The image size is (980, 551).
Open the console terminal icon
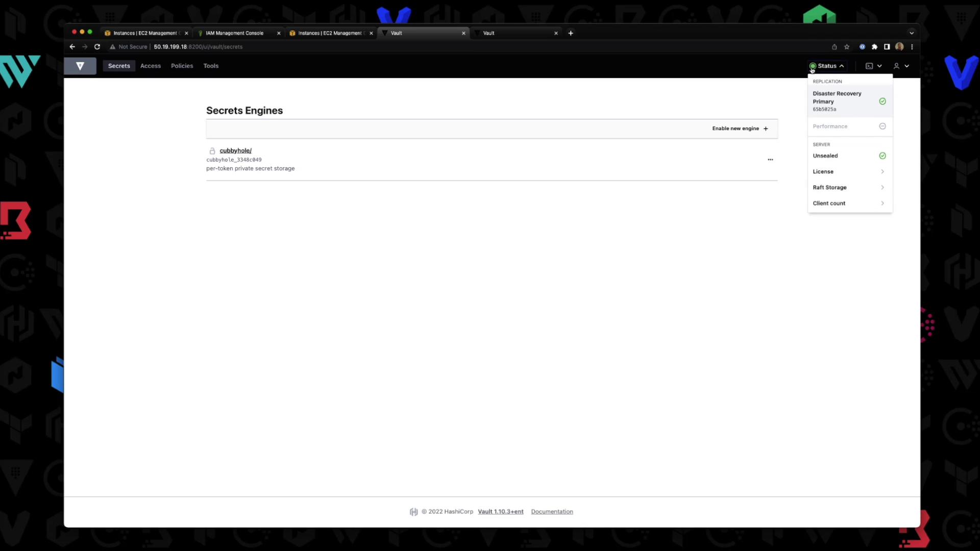pyautogui.click(x=869, y=66)
